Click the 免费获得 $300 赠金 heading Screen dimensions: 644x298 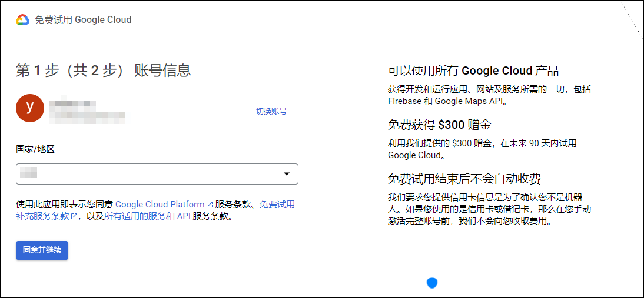pos(440,125)
